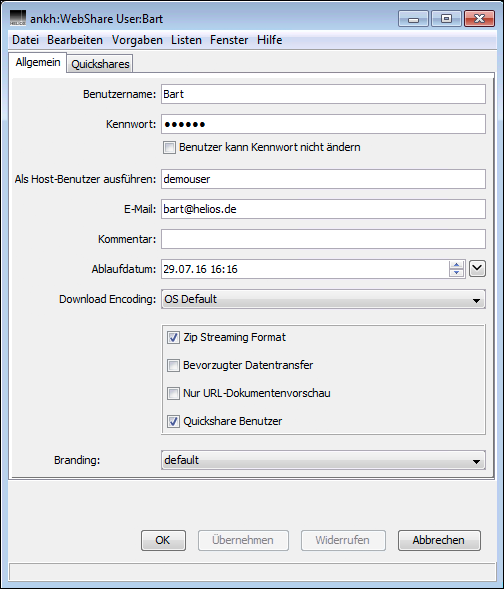
Task: Open the Fenster menu
Action: point(229,40)
